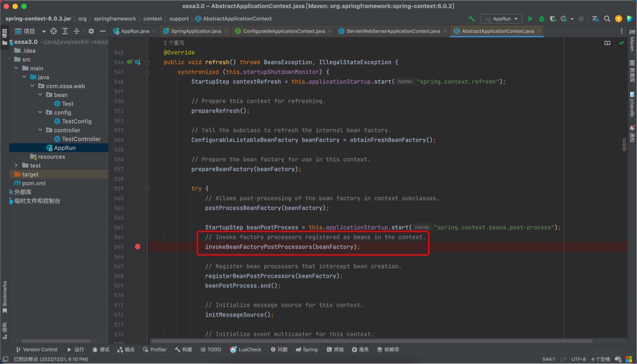Viewport: 637px width, 364px height.
Task: Fold the try block at line 559
Action: pos(147,189)
